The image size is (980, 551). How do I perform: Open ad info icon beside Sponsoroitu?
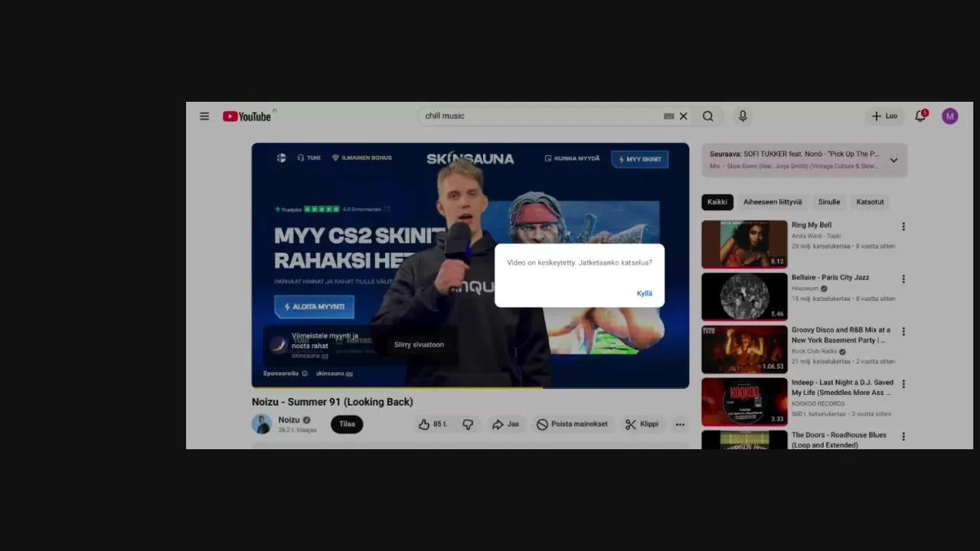pyautogui.click(x=305, y=373)
